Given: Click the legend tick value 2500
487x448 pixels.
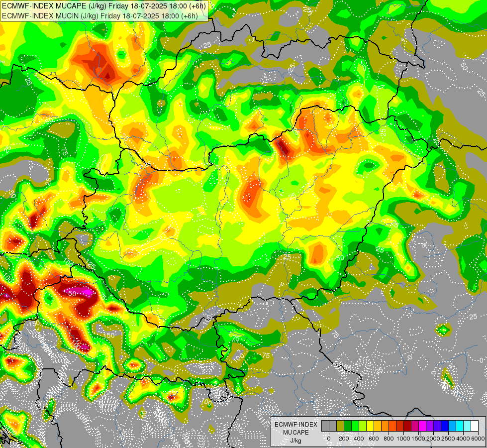Looking at the screenshot, I should click(x=448, y=439).
